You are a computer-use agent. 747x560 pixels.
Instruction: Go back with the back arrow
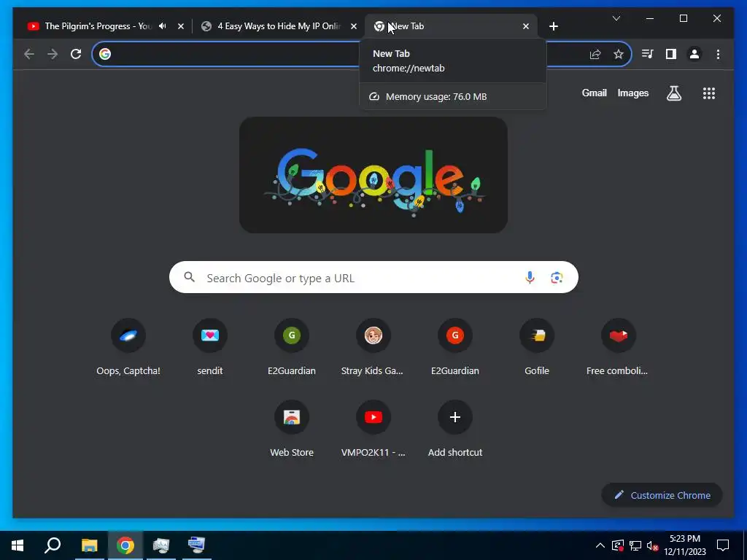pyautogui.click(x=29, y=54)
